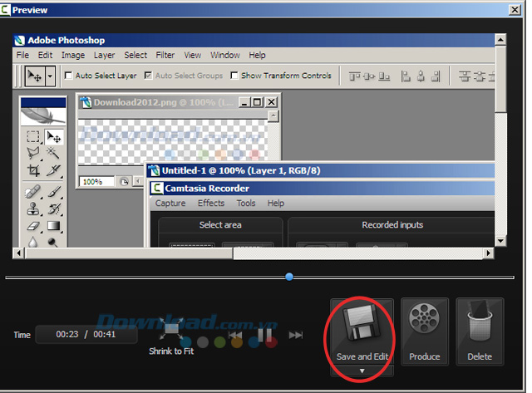Viewport: 532px width, 393px height.
Task: Click the Move tool preset in options bar
Action: (35, 76)
